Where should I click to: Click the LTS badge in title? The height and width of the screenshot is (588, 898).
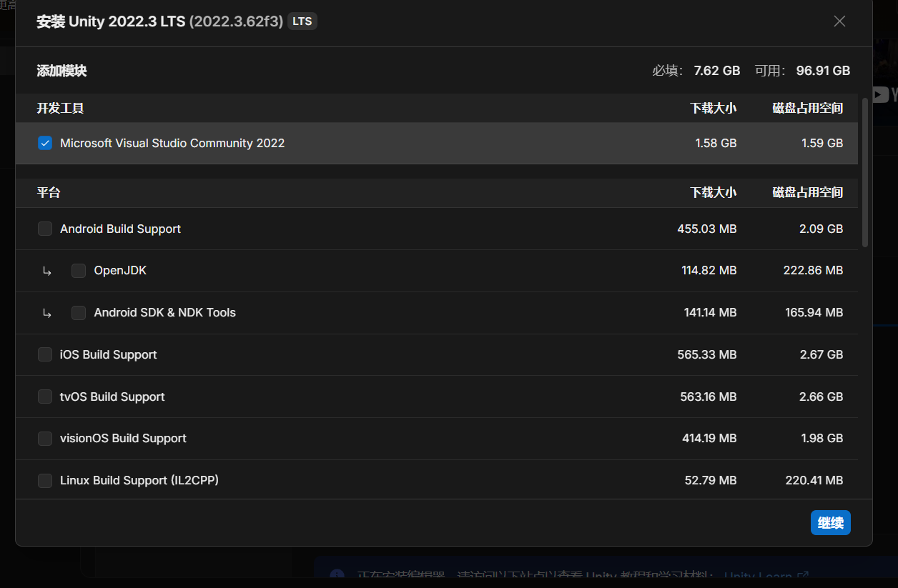pos(302,21)
